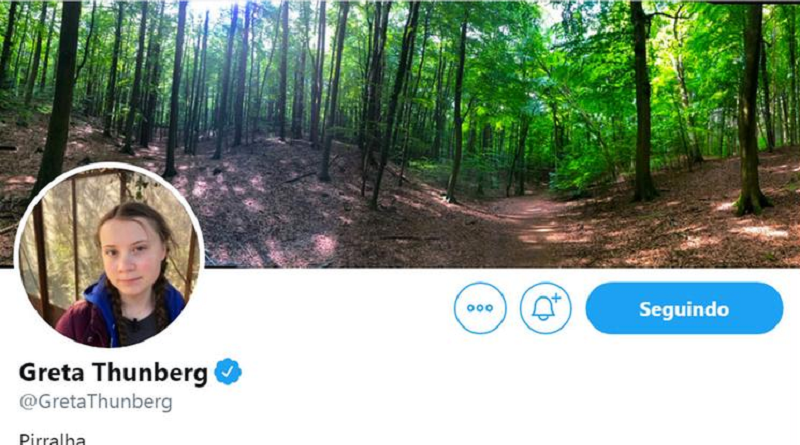Viewport: 800px width, 445px height.
Task: Enlarge the woodland cover photo
Action: point(450,130)
